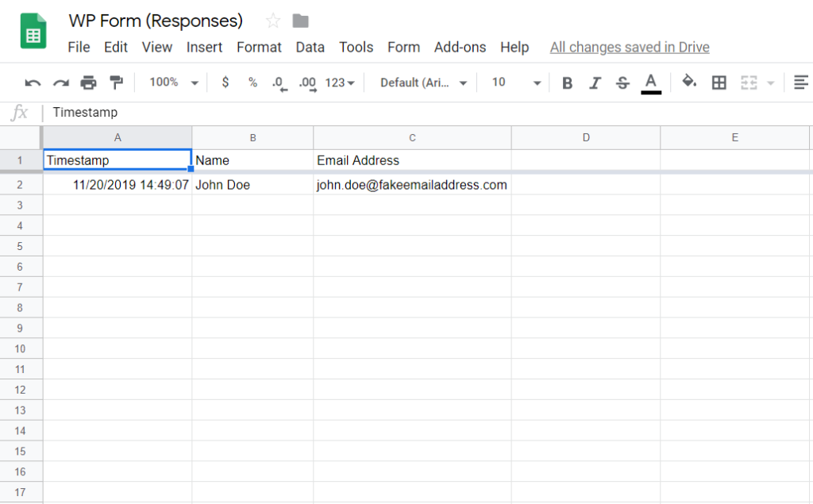
Task: Open the Data menu
Action: [x=310, y=47]
